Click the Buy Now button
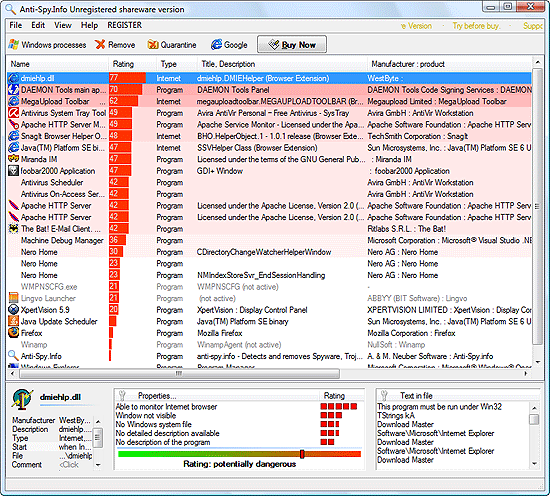This screenshot has width=550, height=496. [292, 45]
